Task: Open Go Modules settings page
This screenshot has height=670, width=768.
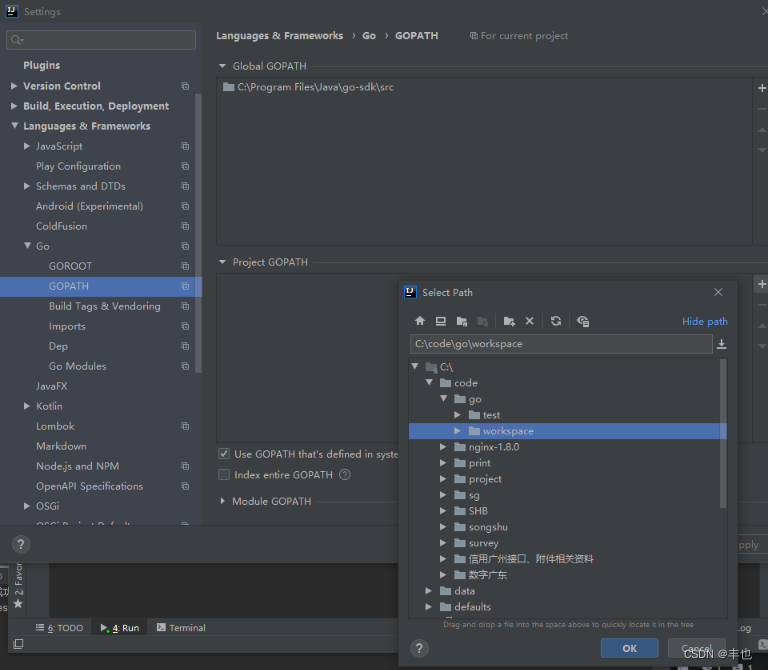Action: (77, 366)
